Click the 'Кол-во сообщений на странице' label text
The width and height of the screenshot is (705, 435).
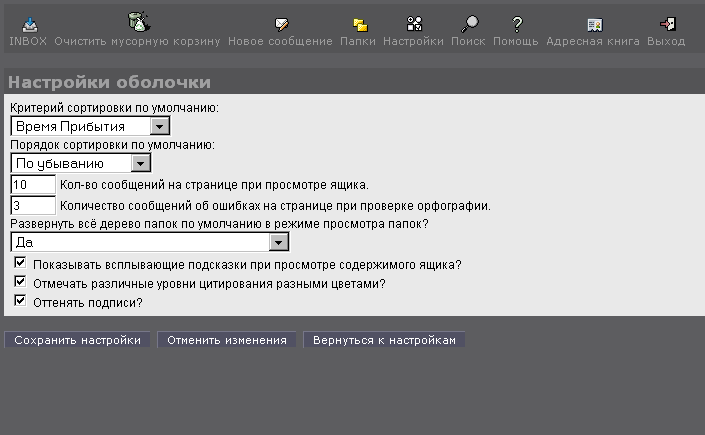214,185
